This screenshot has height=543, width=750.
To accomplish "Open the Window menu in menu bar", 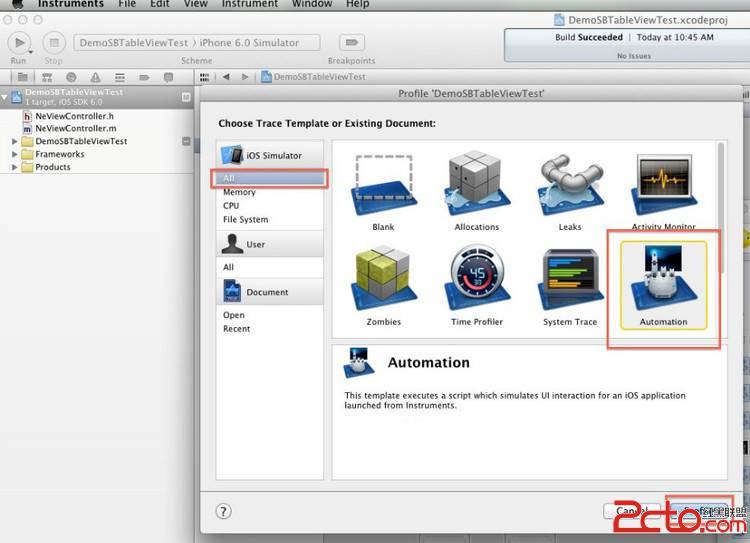I will (312, 5).
